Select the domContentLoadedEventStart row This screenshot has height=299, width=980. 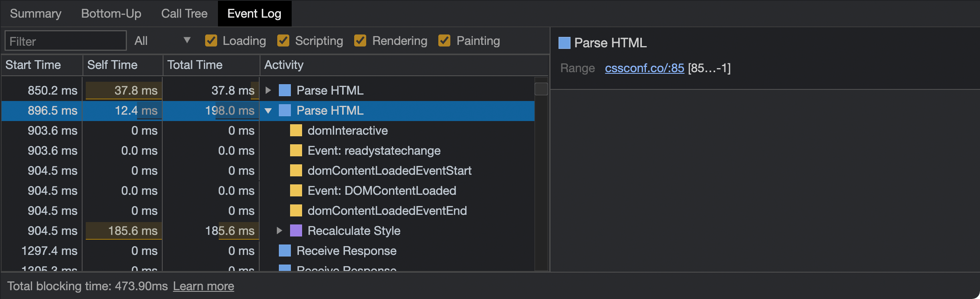pos(268,171)
